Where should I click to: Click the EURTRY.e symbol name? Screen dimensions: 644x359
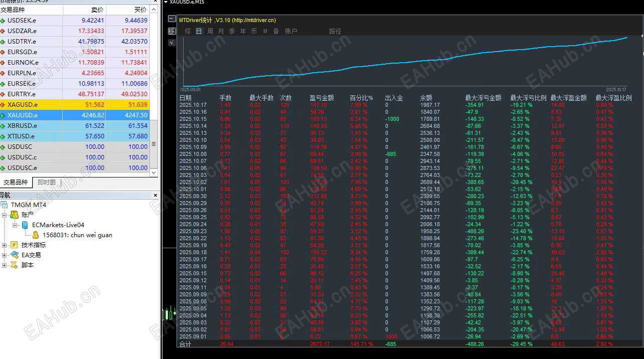click(22, 94)
